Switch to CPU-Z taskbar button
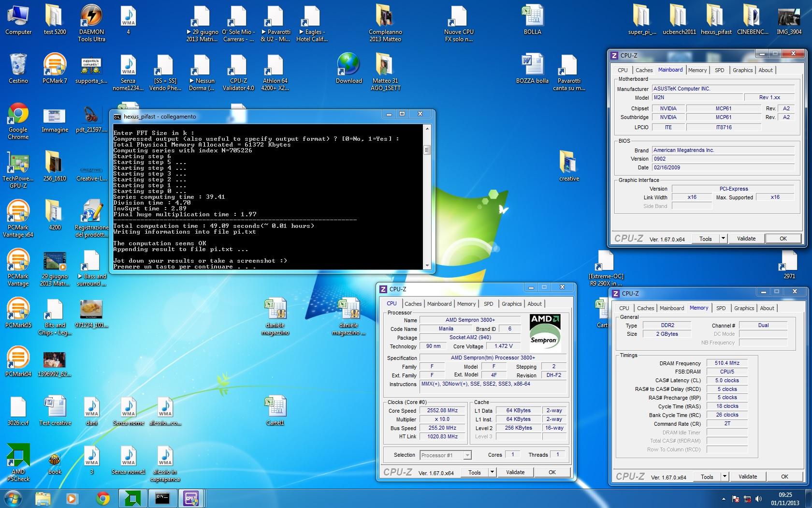The image size is (812, 508). coord(191,498)
